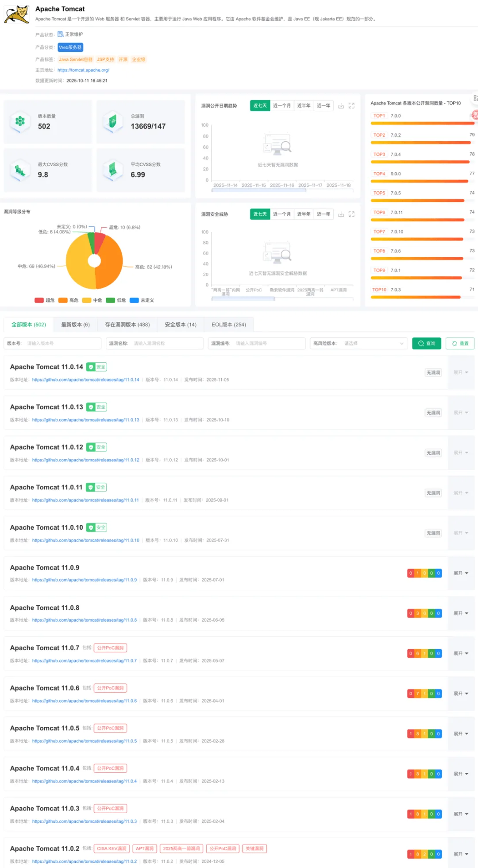Screen dimensions: 478x868
Task: Expand disclosure trend chart to fullscreen
Action: tap(351, 106)
